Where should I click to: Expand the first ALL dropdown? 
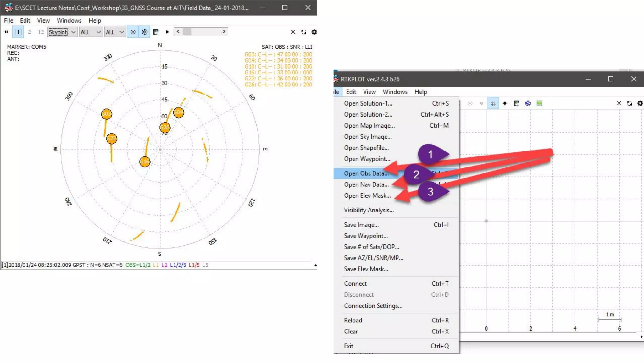click(x=91, y=32)
